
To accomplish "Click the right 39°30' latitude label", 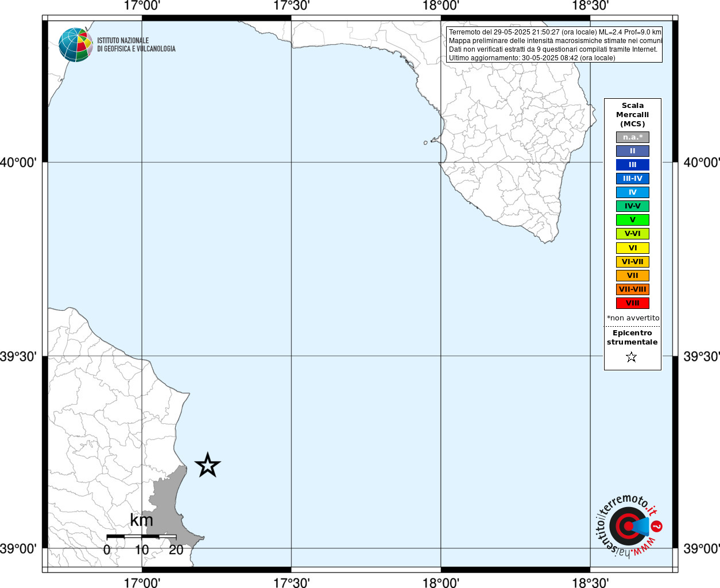I will click(702, 357).
